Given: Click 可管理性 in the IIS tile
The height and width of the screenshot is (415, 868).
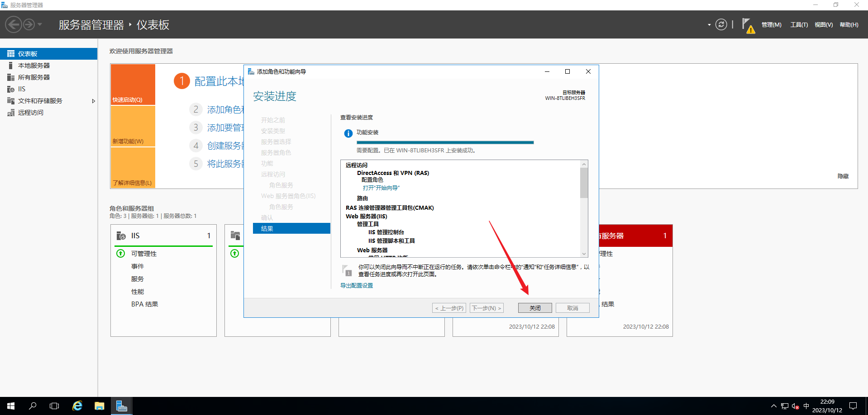Looking at the screenshot, I should pos(144,254).
